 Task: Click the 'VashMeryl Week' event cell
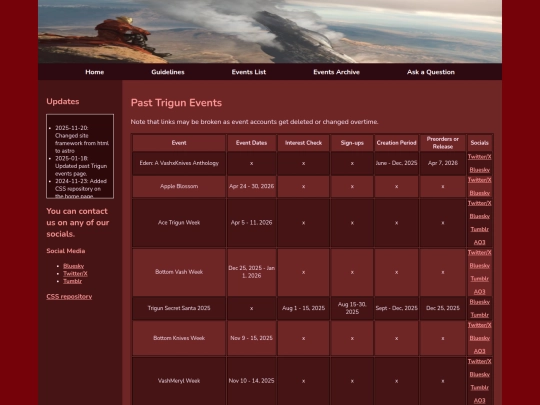179,381
